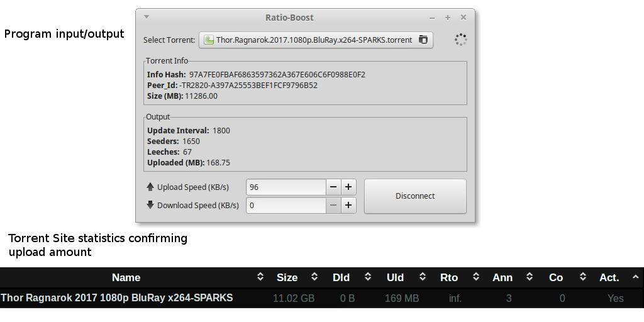Open the torrent file chooser button
The width and height of the screenshot is (644, 322).
point(316,40)
